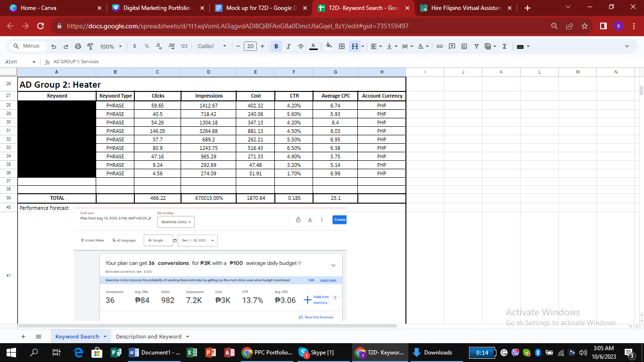Toggle bold formatting

click(x=276, y=46)
